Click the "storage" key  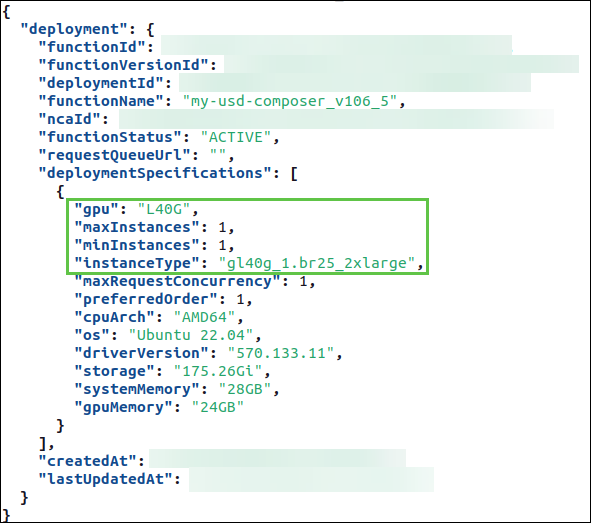(114, 371)
